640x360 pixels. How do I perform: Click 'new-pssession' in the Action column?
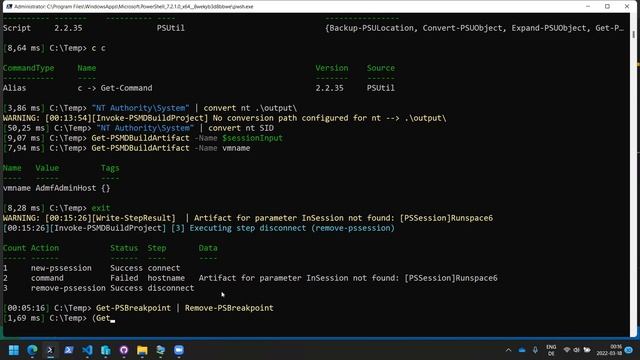(61, 268)
